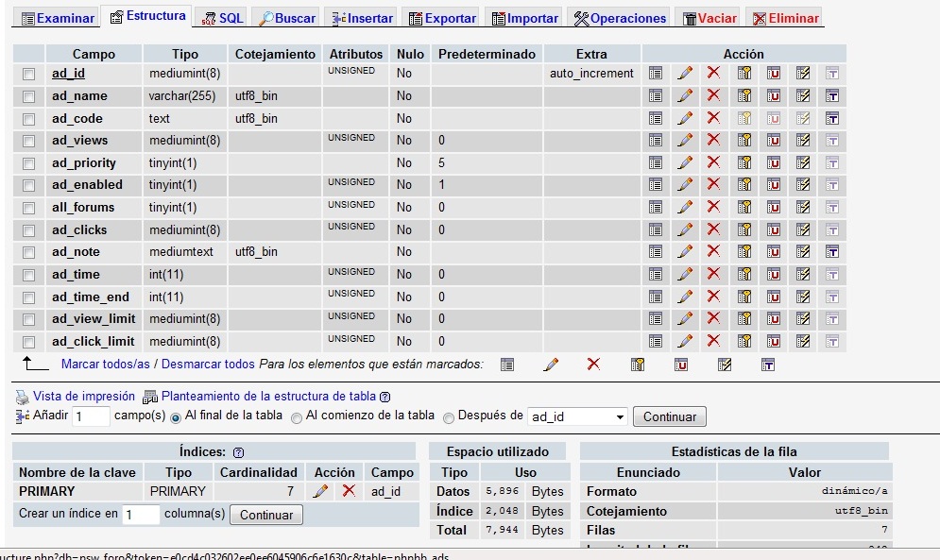
Task: Focus the Añadir campo(s) number field
Action: pos(91,416)
